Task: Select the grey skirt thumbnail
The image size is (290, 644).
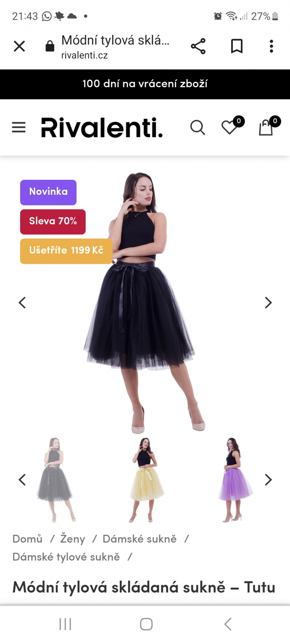Action: (55, 480)
